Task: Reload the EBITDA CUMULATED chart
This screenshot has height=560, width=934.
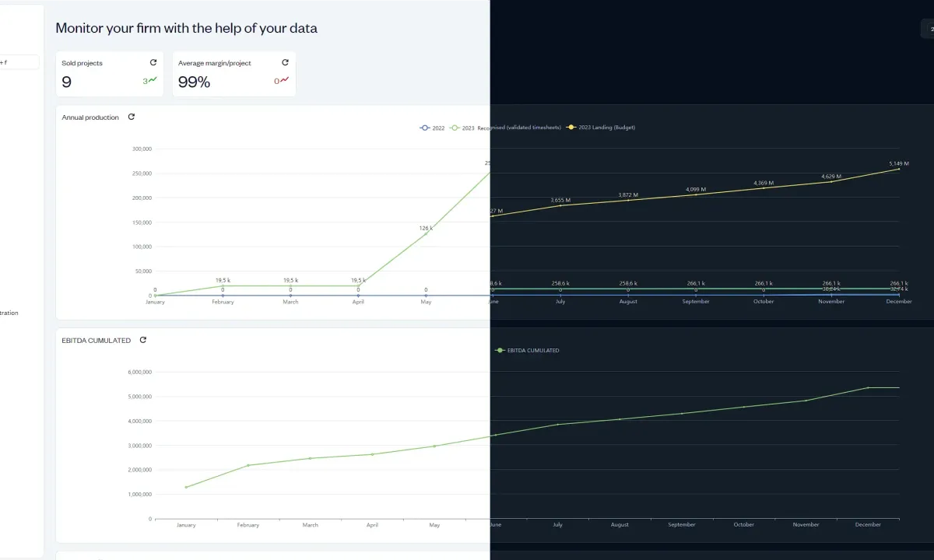Action: (142, 340)
